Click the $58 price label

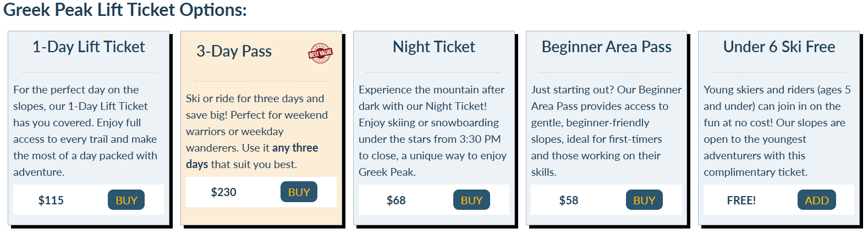569,200
